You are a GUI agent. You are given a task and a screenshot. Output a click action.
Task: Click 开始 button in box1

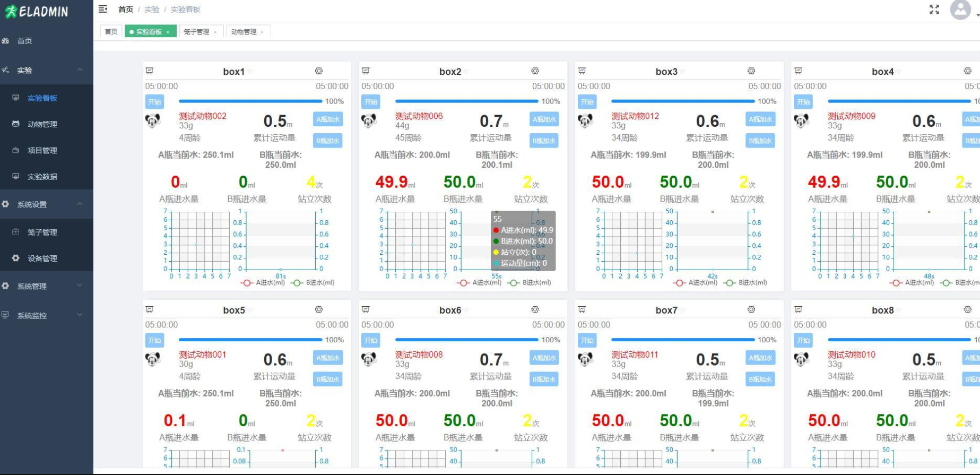click(x=154, y=102)
